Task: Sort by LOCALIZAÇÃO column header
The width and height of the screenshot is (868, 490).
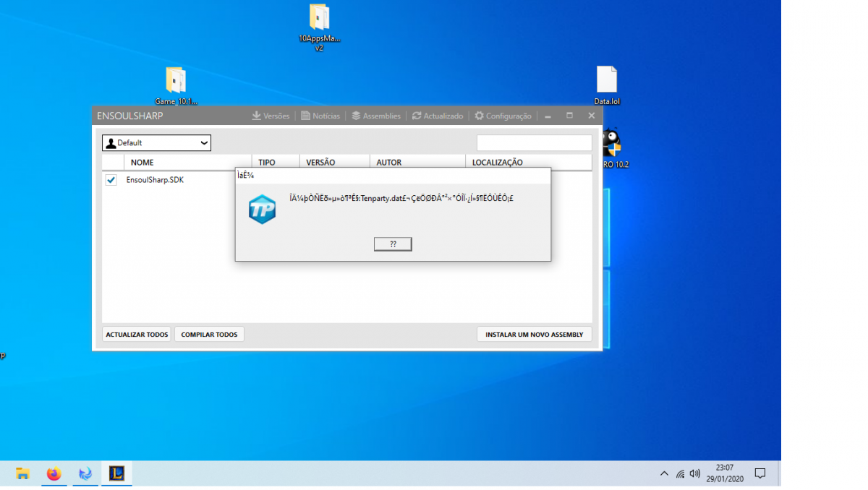Action: (x=498, y=163)
